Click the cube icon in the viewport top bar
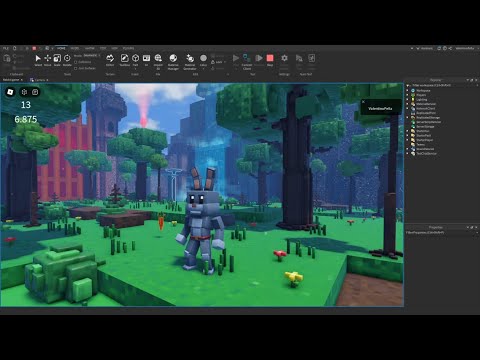The image size is (480, 360). pyautogui.click(x=24, y=92)
